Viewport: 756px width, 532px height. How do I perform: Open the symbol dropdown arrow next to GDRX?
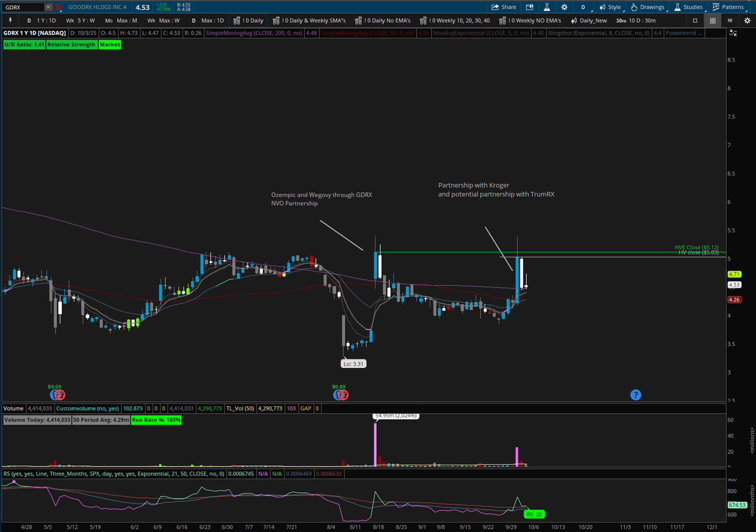click(x=49, y=7)
